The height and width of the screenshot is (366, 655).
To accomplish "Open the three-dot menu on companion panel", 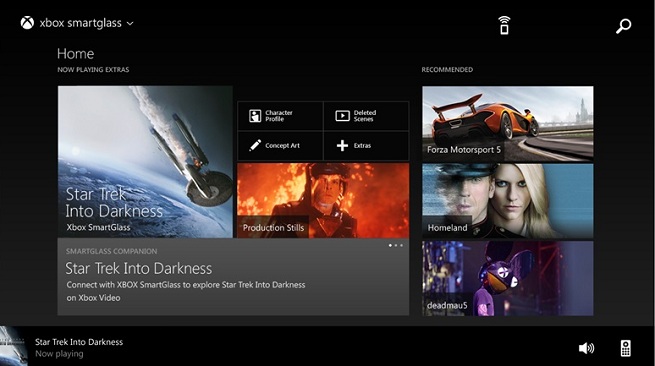I will pos(396,245).
